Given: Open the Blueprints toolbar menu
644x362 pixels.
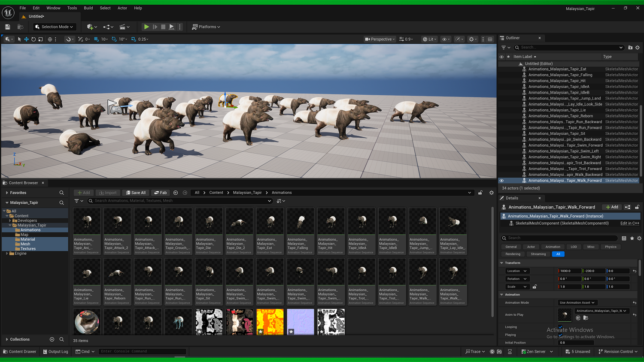Looking at the screenshot, I should [108, 27].
